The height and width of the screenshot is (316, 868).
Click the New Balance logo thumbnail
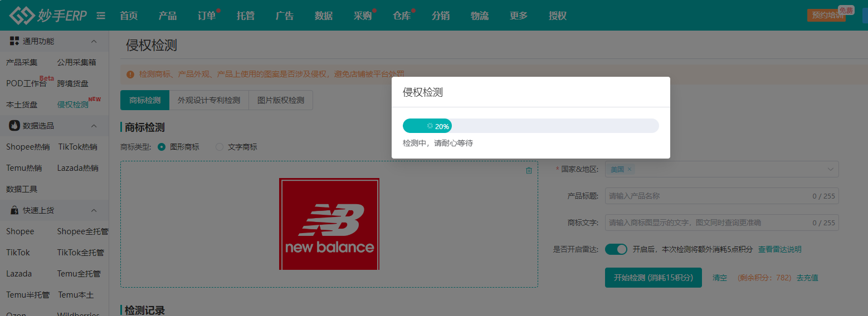[x=329, y=224]
